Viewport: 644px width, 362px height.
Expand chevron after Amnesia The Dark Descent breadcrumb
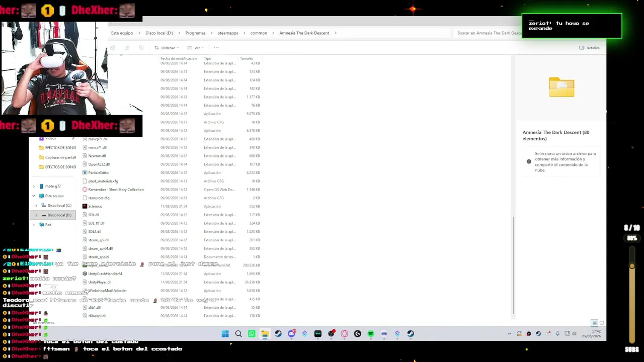click(336, 33)
